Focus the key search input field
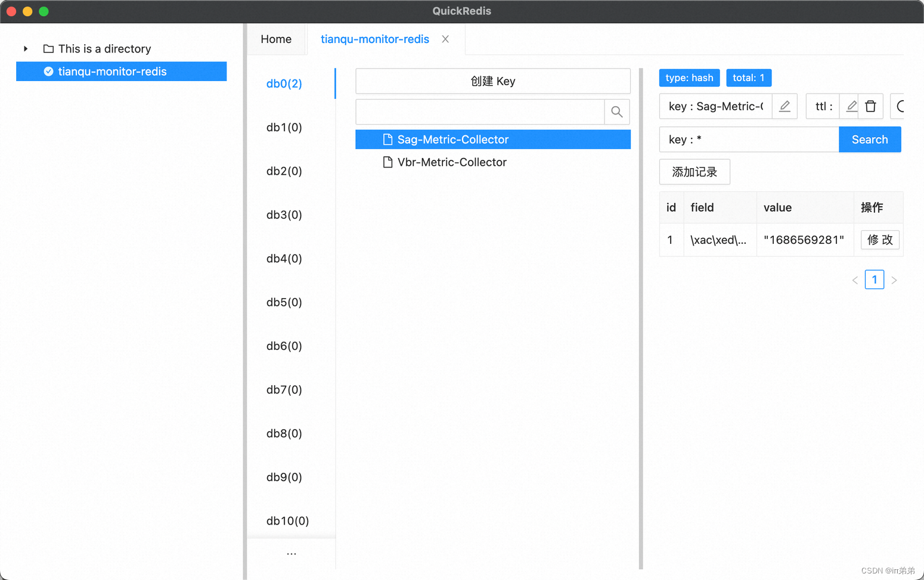Viewport: 924px width, 580px height. pos(480,111)
